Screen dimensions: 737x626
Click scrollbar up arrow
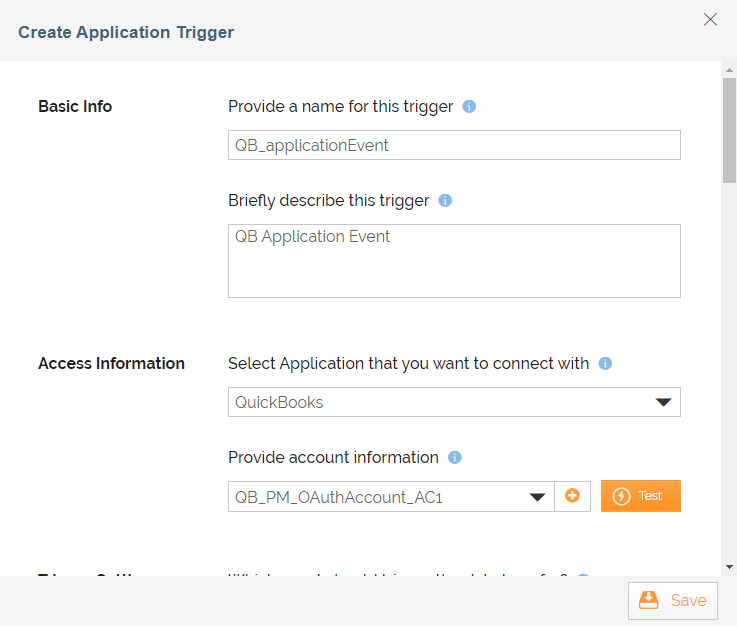[729, 70]
